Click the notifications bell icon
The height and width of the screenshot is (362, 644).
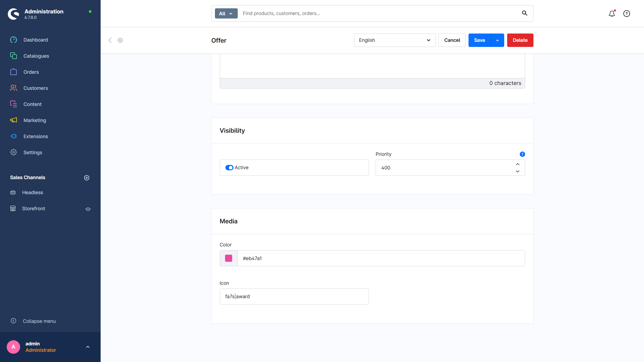[x=612, y=14]
